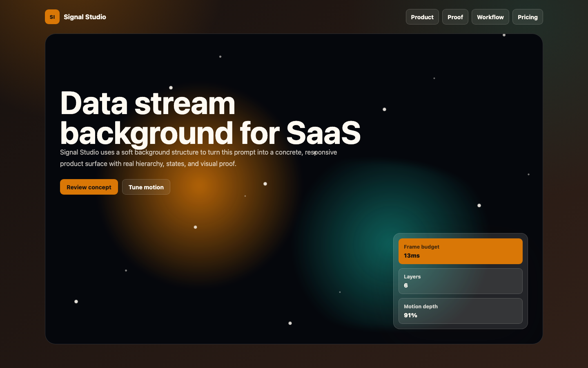The width and height of the screenshot is (588, 368).
Task: Click the Tune motion button
Action: coord(146,187)
